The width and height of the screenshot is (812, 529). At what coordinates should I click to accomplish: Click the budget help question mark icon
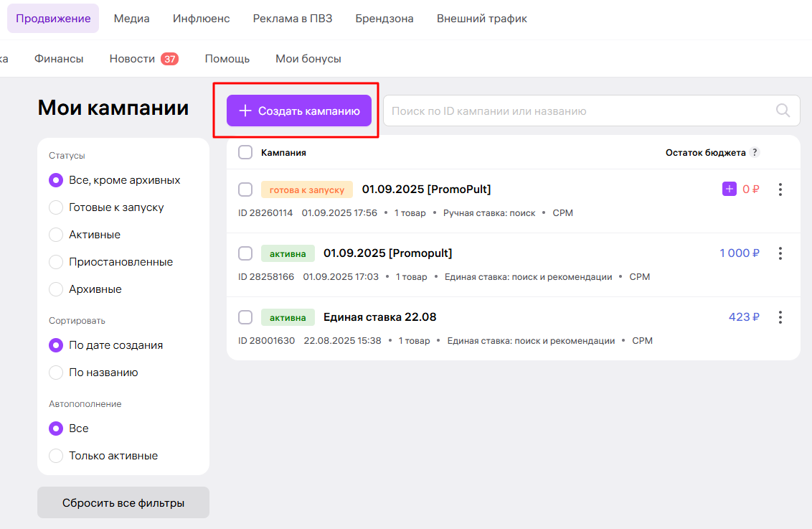click(754, 152)
